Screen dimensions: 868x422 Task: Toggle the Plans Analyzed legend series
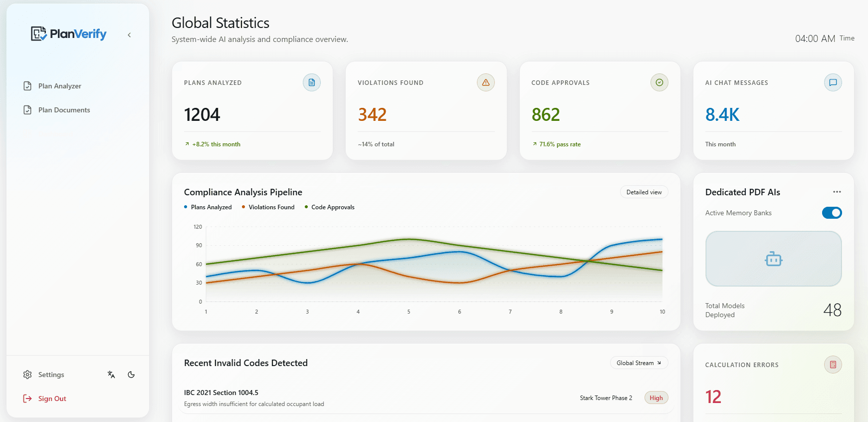click(x=208, y=207)
